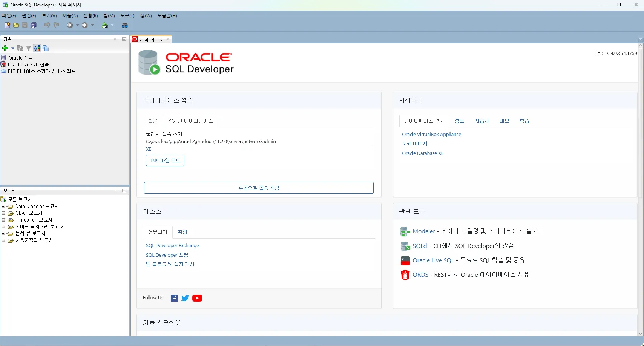Open the XE detected database link
644x346 pixels.
tap(149, 149)
